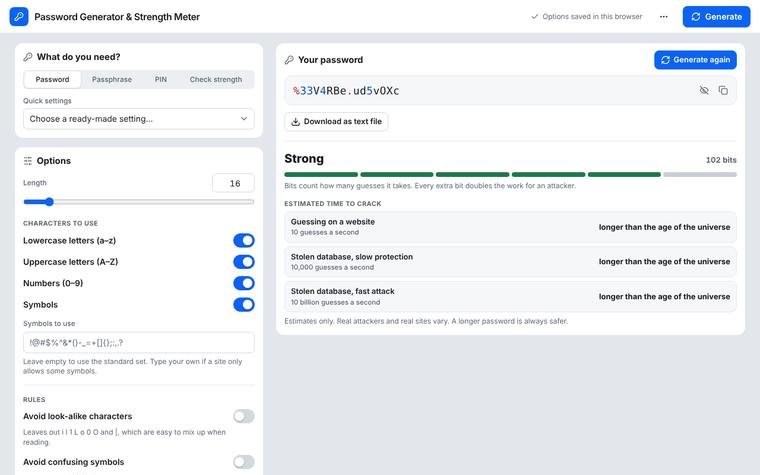Open the Choose a ready-made setting dropdown
Viewport: 760px width, 475px height.
point(139,119)
